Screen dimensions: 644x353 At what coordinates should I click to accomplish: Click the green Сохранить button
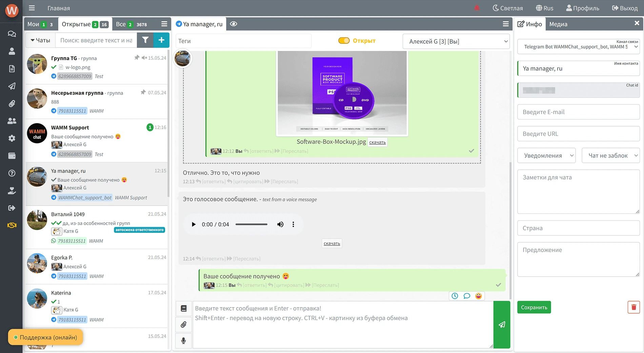[x=534, y=307]
